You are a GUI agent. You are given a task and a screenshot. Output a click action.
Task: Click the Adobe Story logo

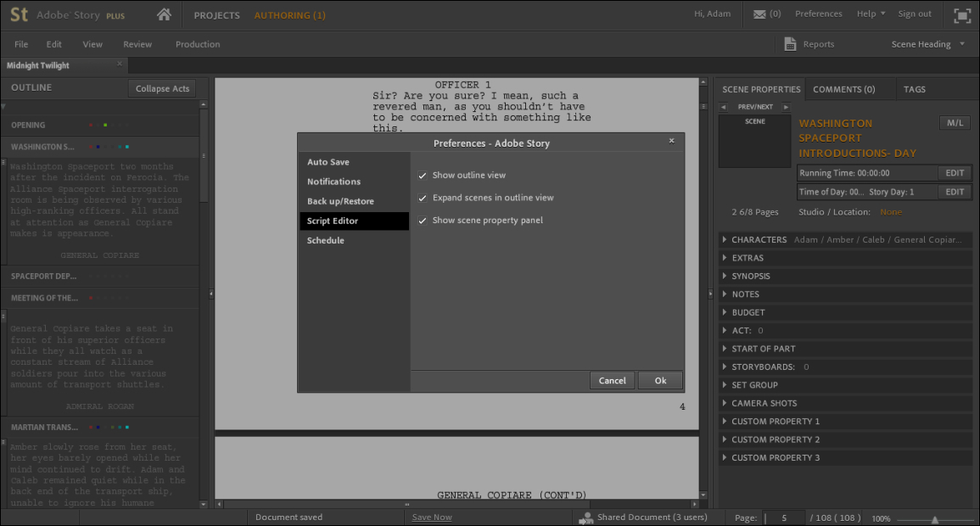[20, 14]
